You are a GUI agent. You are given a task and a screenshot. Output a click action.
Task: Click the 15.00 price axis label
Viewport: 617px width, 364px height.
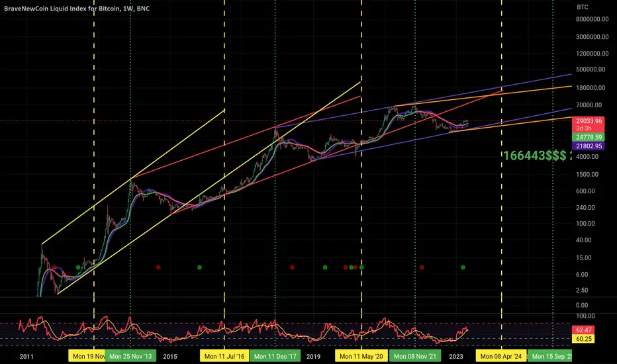[x=584, y=257]
